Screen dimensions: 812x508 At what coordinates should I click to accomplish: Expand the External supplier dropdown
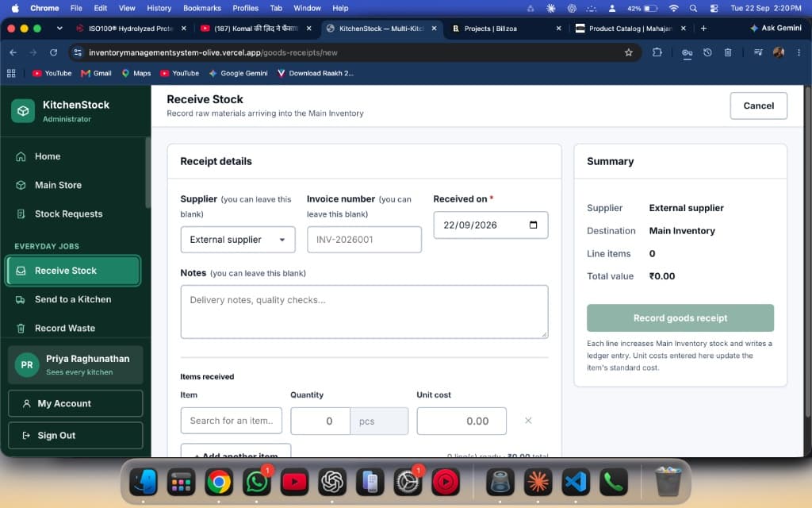coord(238,240)
